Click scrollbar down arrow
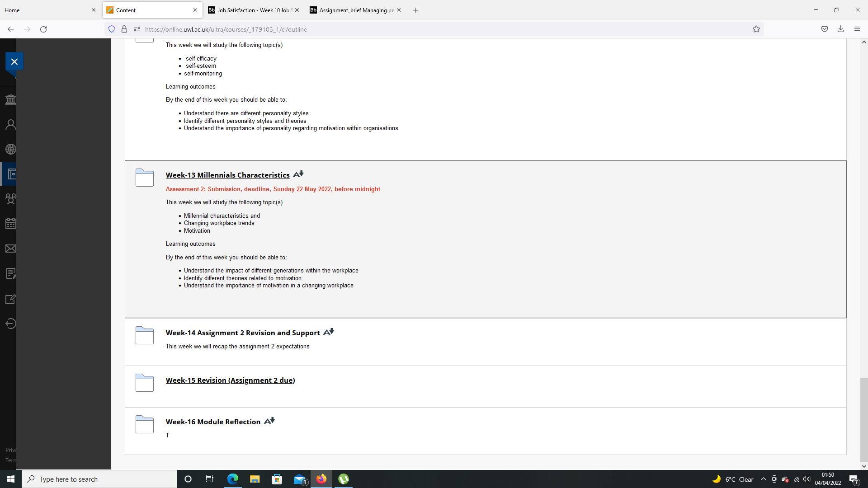The height and width of the screenshot is (488, 868). pyautogui.click(x=864, y=466)
